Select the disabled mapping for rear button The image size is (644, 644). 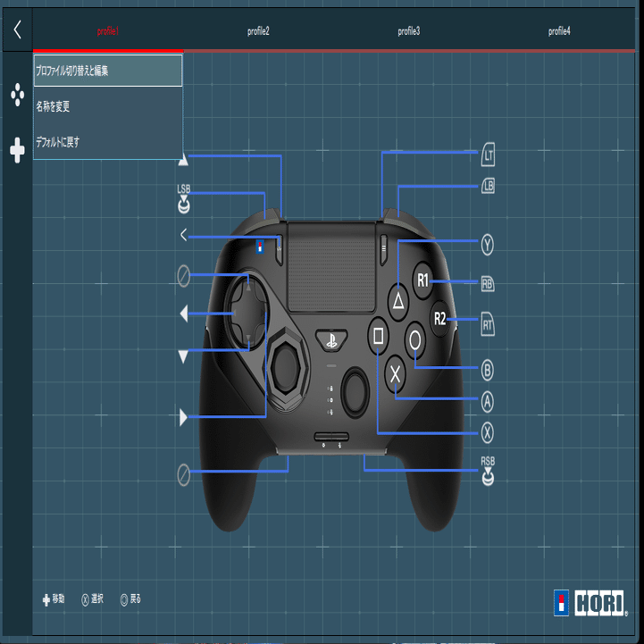pos(184,475)
